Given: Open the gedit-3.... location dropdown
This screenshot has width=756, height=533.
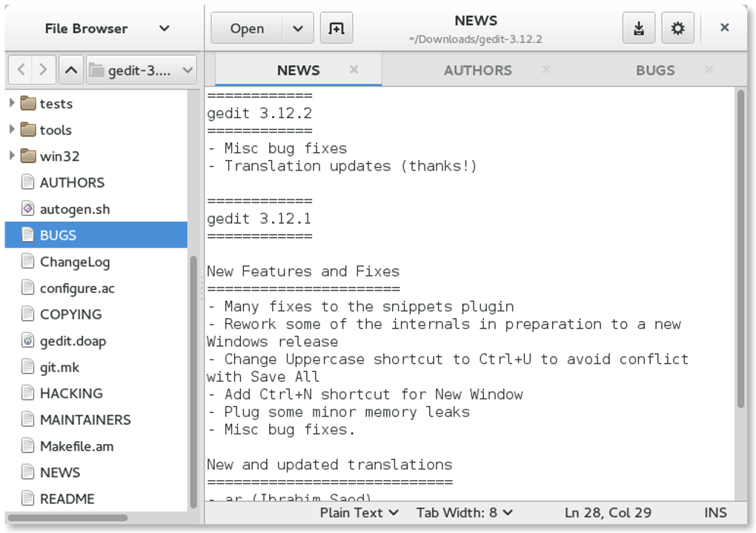Looking at the screenshot, I should pyautogui.click(x=142, y=70).
